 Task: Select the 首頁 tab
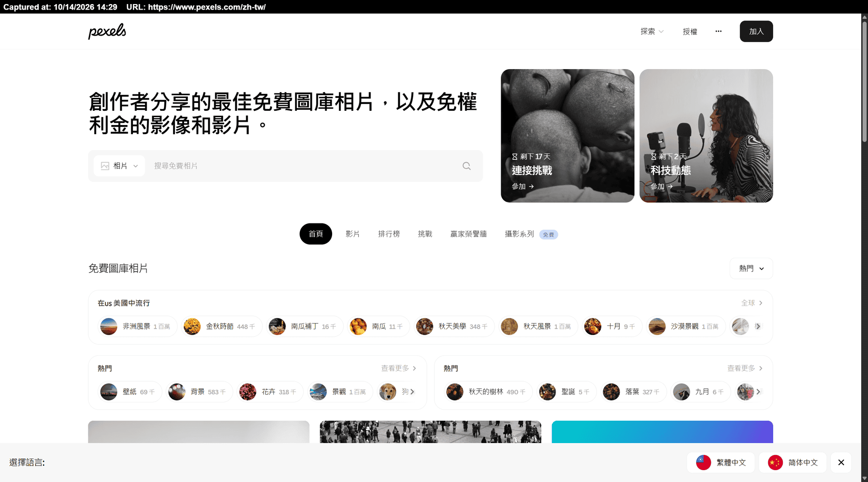(x=316, y=234)
